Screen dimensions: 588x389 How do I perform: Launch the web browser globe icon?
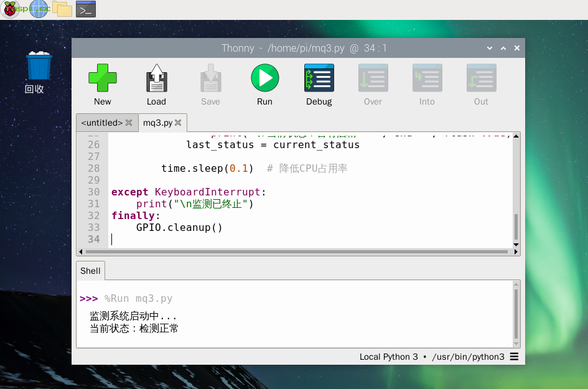click(39, 9)
